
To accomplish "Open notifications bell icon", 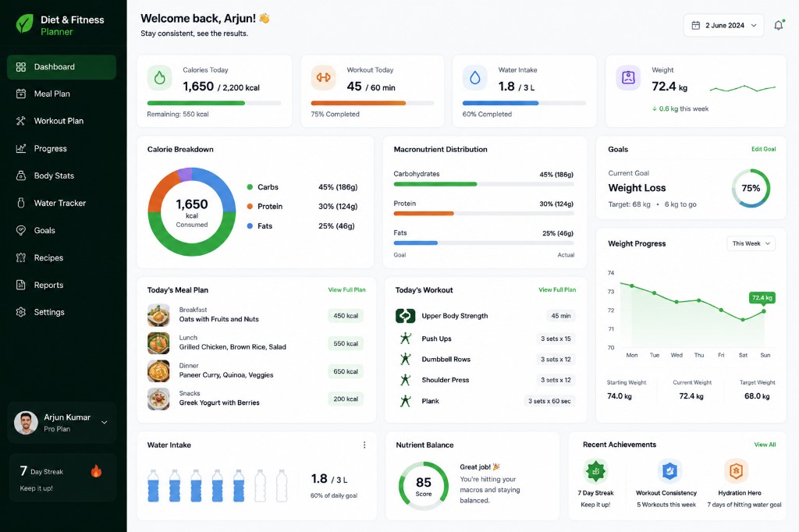I will pos(779,25).
